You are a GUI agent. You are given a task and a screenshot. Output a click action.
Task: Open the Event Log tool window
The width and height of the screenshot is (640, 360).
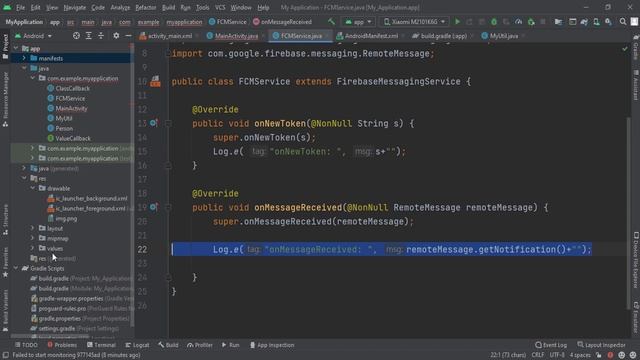(x=551, y=345)
